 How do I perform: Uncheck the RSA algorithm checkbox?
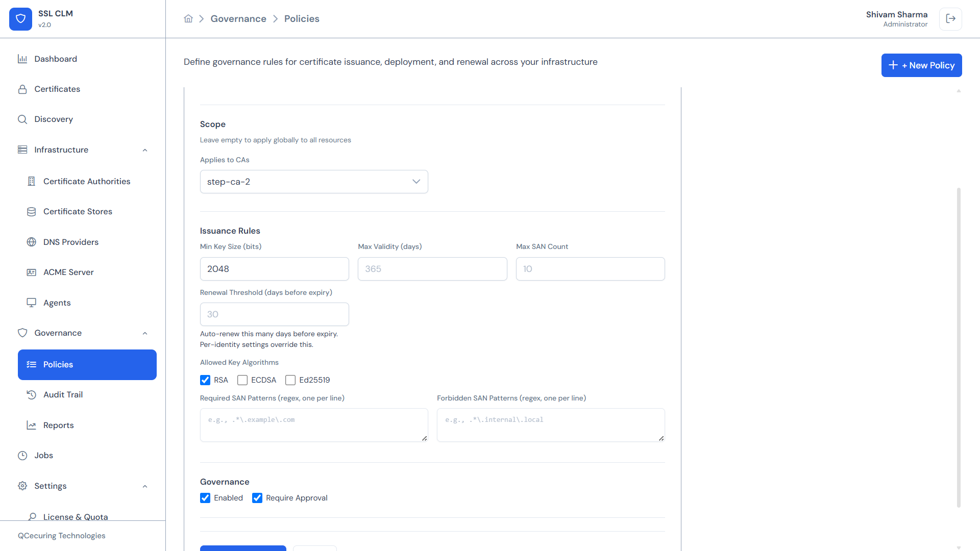[205, 380]
